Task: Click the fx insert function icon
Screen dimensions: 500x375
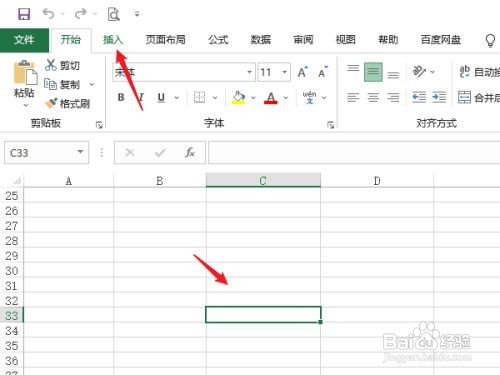Action: click(x=190, y=153)
